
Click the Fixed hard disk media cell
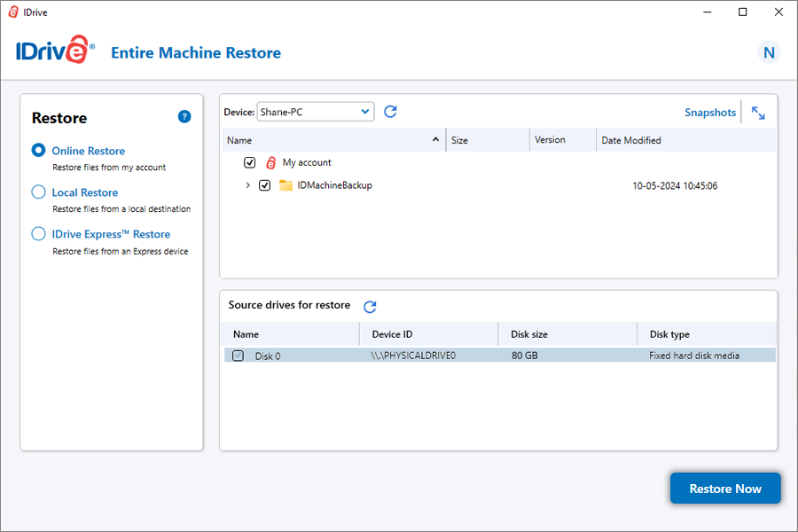(694, 356)
